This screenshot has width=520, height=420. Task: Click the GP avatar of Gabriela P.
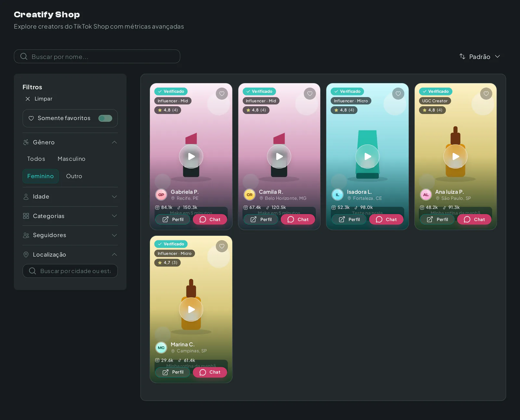click(161, 195)
